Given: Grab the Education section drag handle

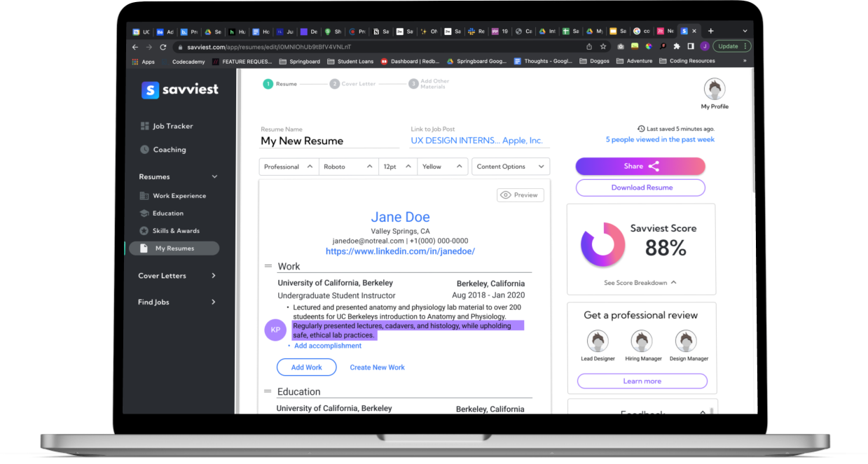Looking at the screenshot, I should click(x=268, y=391).
